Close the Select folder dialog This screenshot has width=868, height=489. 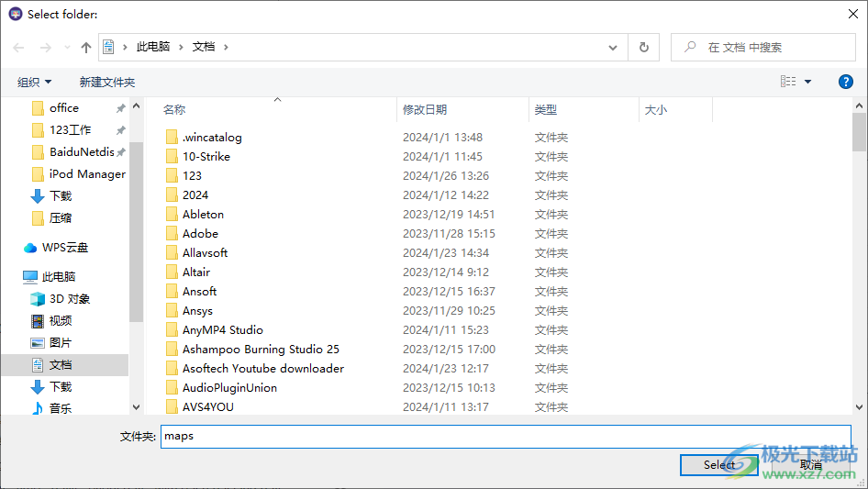pos(853,14)
